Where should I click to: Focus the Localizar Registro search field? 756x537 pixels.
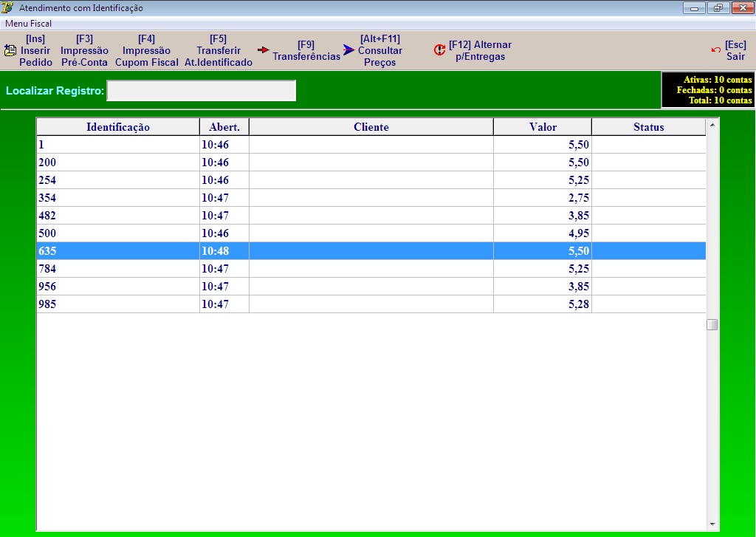pyautogui.click(x=201, y=91)
